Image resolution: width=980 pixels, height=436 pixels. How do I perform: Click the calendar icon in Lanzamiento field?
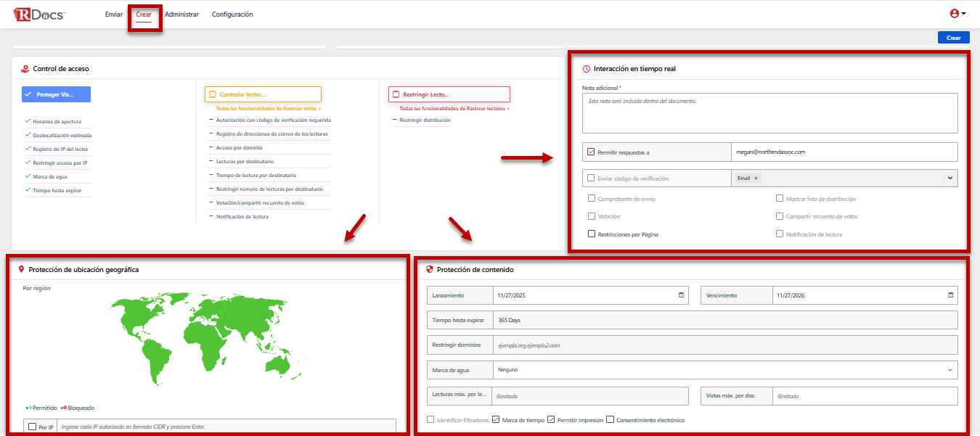pos(681,295)
